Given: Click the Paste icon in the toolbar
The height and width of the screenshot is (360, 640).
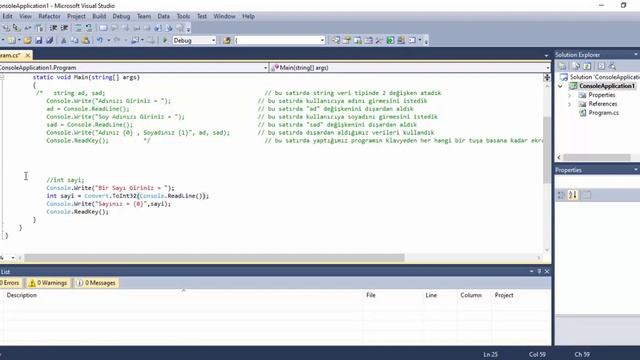Looking at the screenshot, I should pyautogui.click(x=86, y=40).
